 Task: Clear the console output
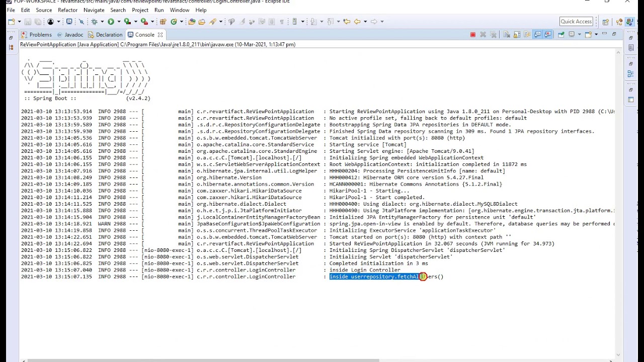point(507,35)
